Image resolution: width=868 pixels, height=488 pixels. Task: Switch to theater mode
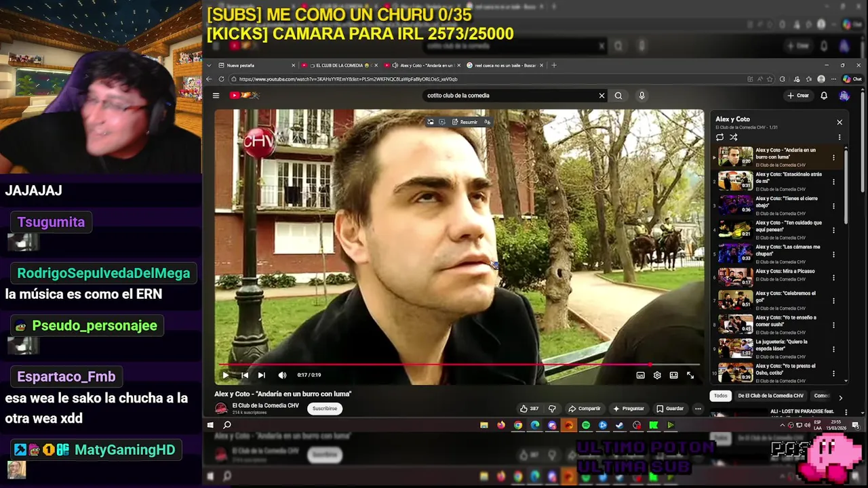[x=673, y=375]
